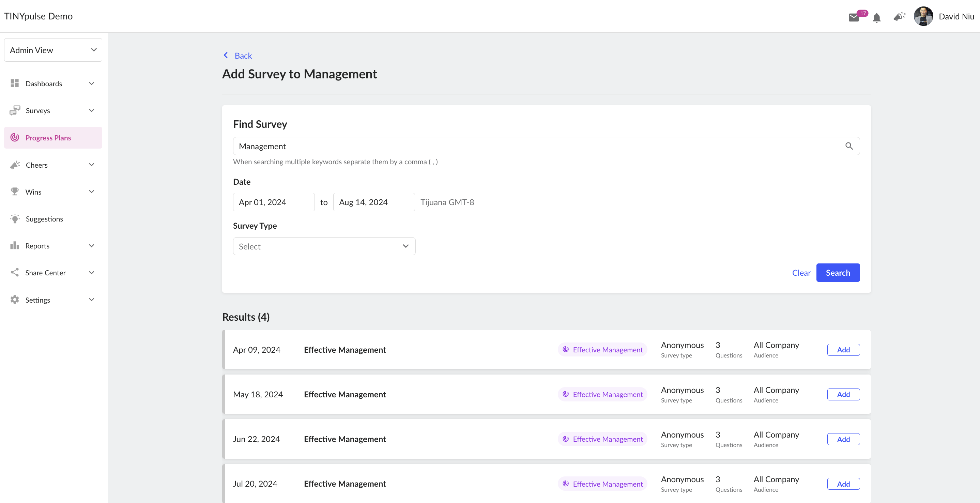Open the Survey Type Select dropdown
Viewport: 980px width, 503px height.
[x=324, y=246]
